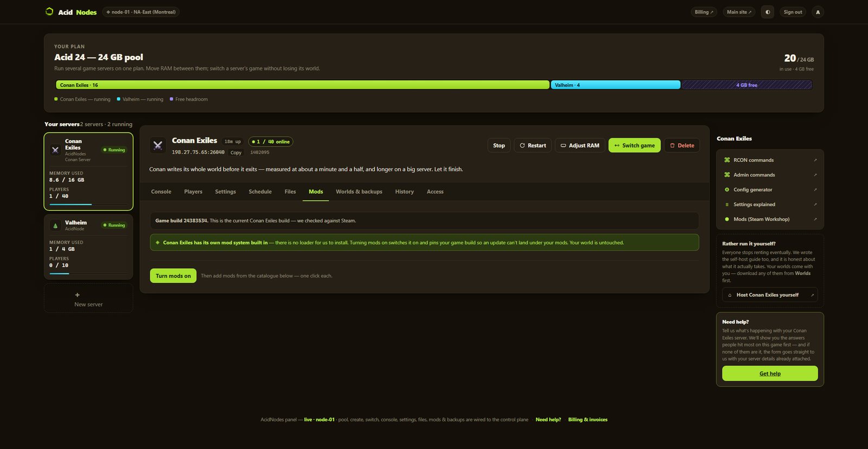868x449 pixels.
Task: Click the 18m up uptime badge
Action: (233, 142)
